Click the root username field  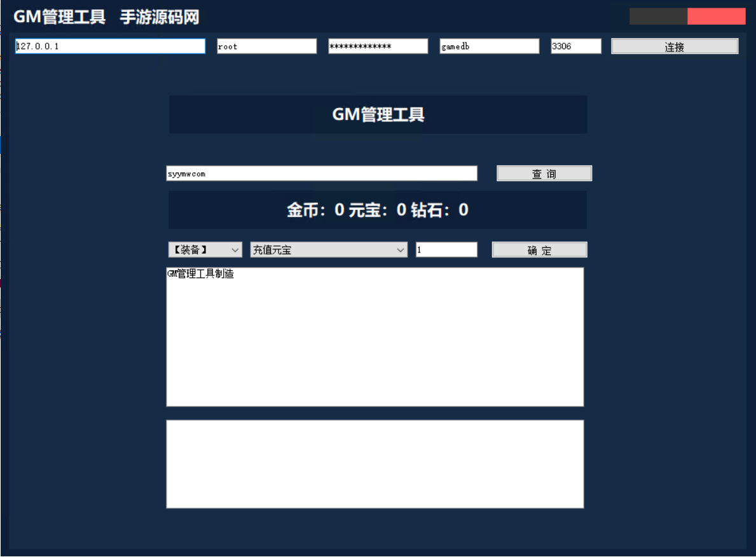point(266,46)
